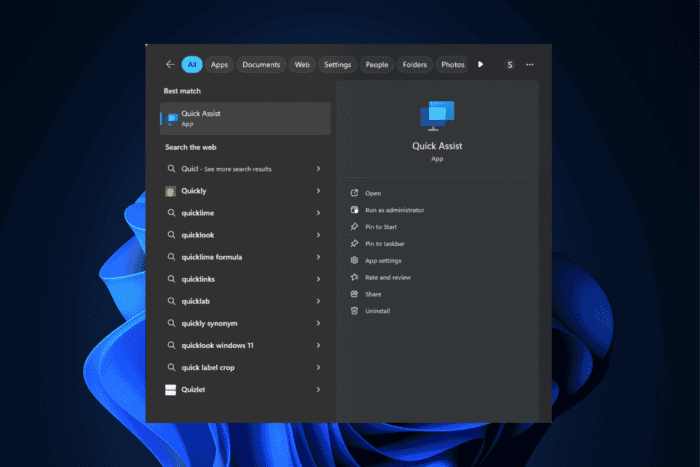Image resolution: width=700 pixels, height=467 pixels.
Task: Select the All filter tab
Action: [x=192, y=64]
